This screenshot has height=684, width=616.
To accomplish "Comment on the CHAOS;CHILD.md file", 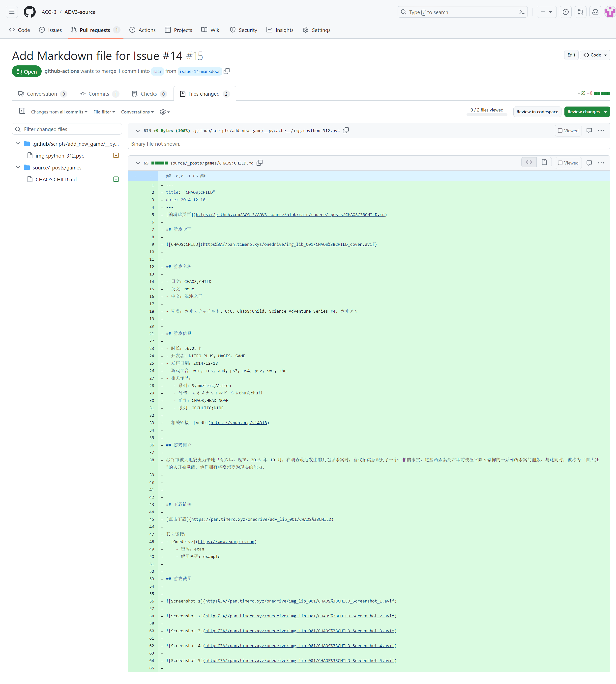I will coord(589,163).
